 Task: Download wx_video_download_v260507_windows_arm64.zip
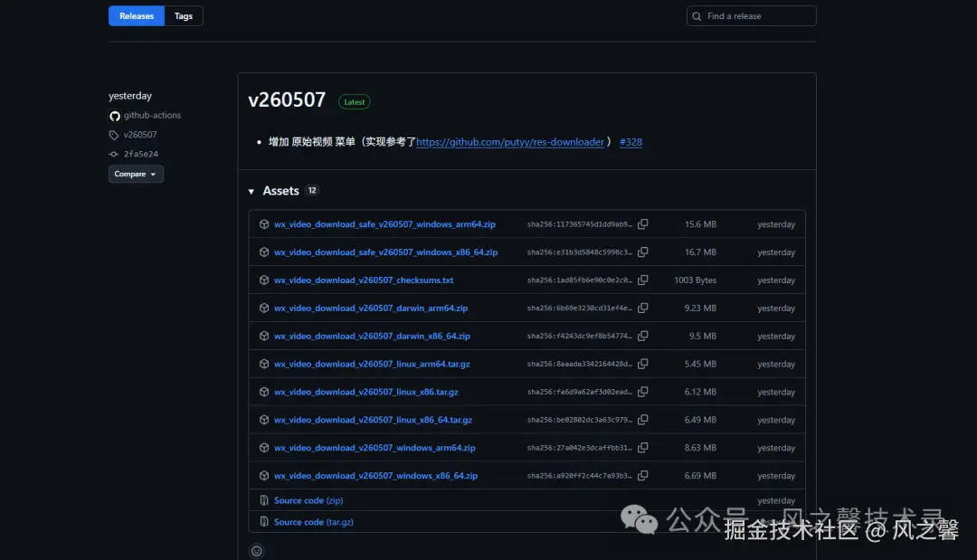click(x=375, y=447)
